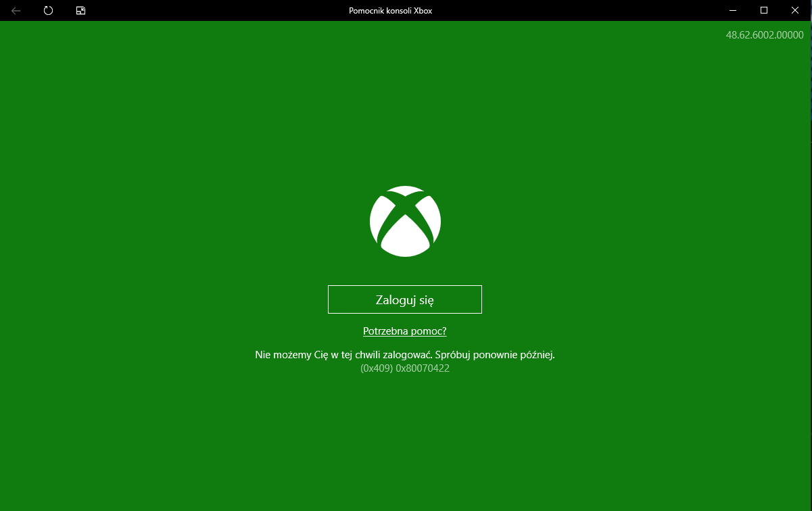Maximize the Pomocnik konsoli Xbox window
The image size is (812, 511).
pos(764,10)
